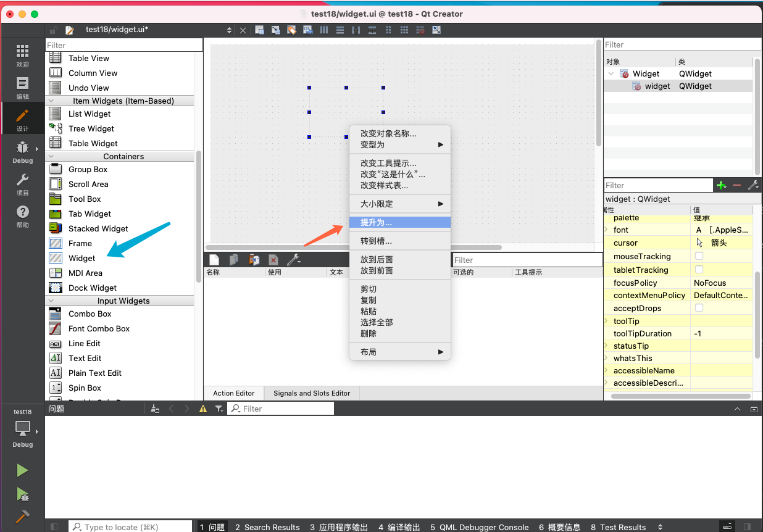This screenshot has height=532, width=763.
Task: Switch to Signals and Slots Editor tab
Action: (312, 393)
